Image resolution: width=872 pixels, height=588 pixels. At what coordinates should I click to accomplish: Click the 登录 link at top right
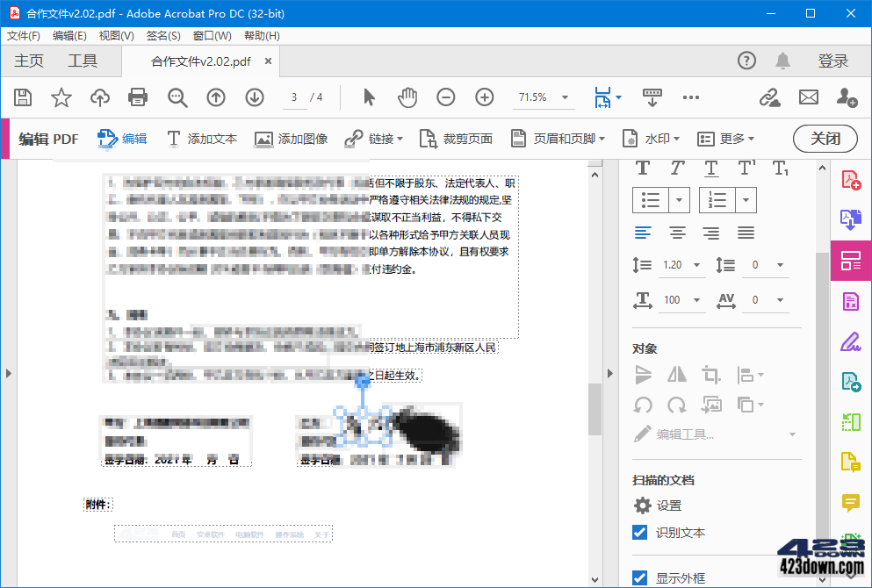[833, 61]
